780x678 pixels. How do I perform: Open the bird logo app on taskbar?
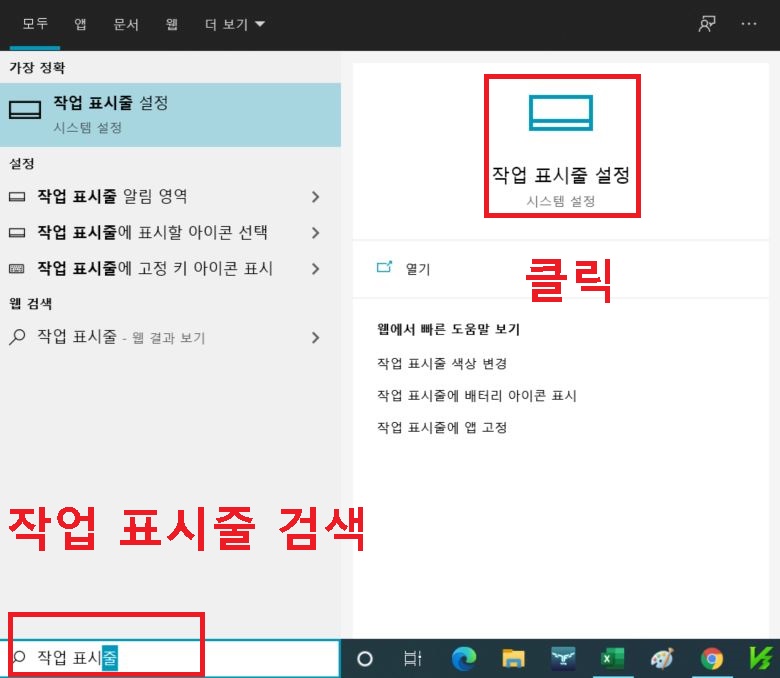pos(563,658)
